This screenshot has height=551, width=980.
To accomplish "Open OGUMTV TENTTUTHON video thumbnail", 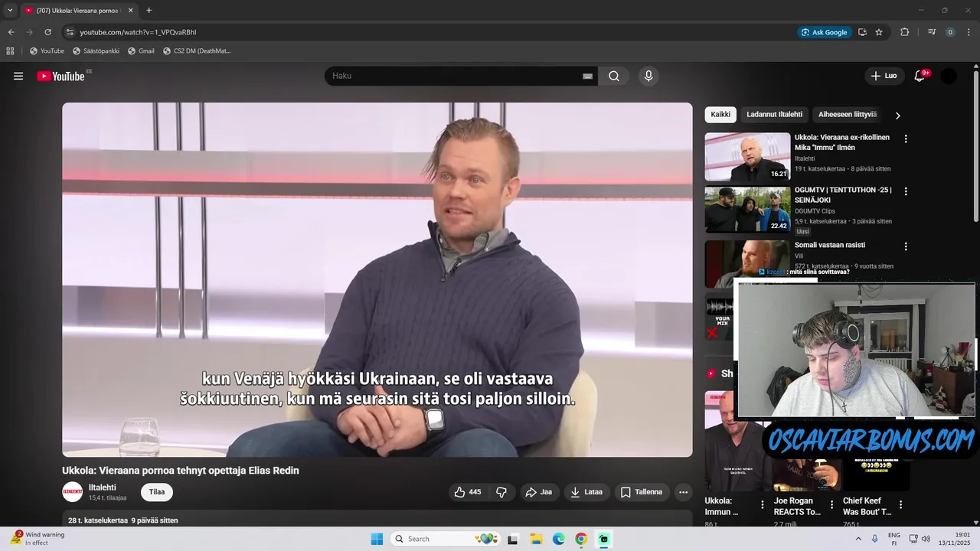I will tap(747, 210).
